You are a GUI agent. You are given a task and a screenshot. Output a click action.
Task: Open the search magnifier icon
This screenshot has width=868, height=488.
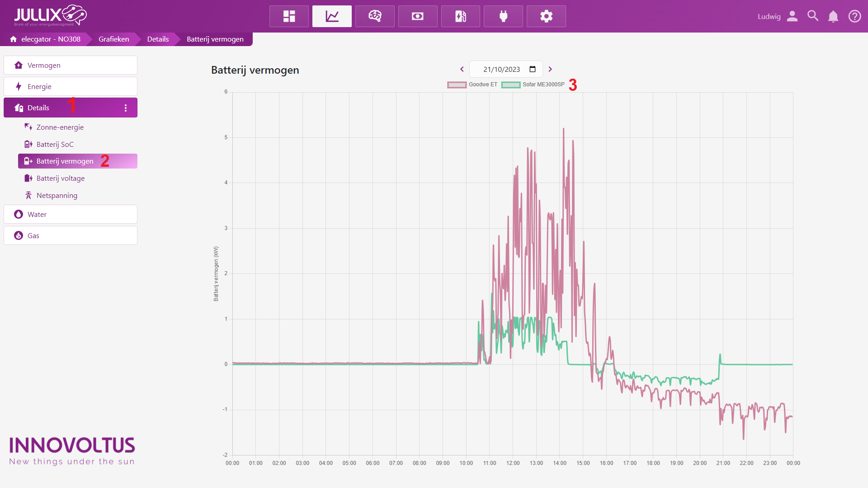point(813,16)
